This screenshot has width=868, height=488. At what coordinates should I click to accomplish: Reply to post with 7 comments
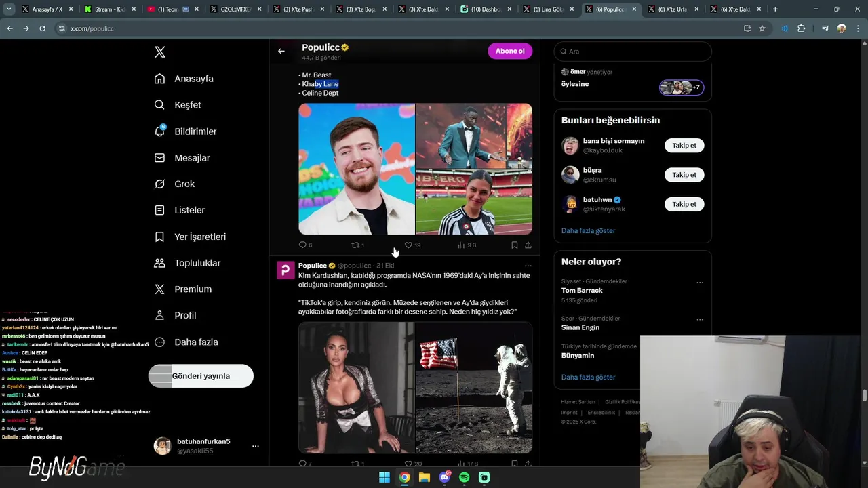click(306, 464)
